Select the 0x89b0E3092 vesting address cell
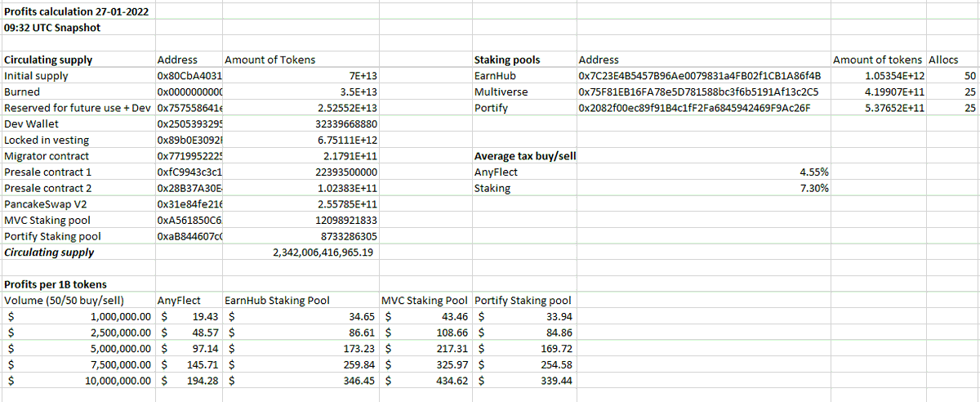 [189, 140]
